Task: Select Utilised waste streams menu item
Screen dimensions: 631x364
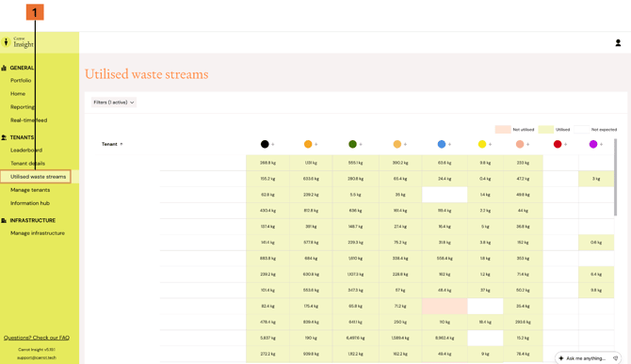Action: pyautogui.click(x=36, y=177)
